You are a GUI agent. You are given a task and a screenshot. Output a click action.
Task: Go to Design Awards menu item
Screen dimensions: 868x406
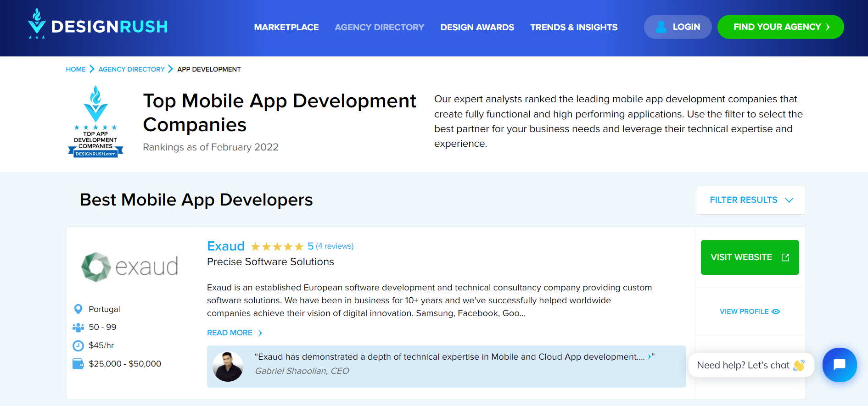pyautogui.click(x=477, y=27)
